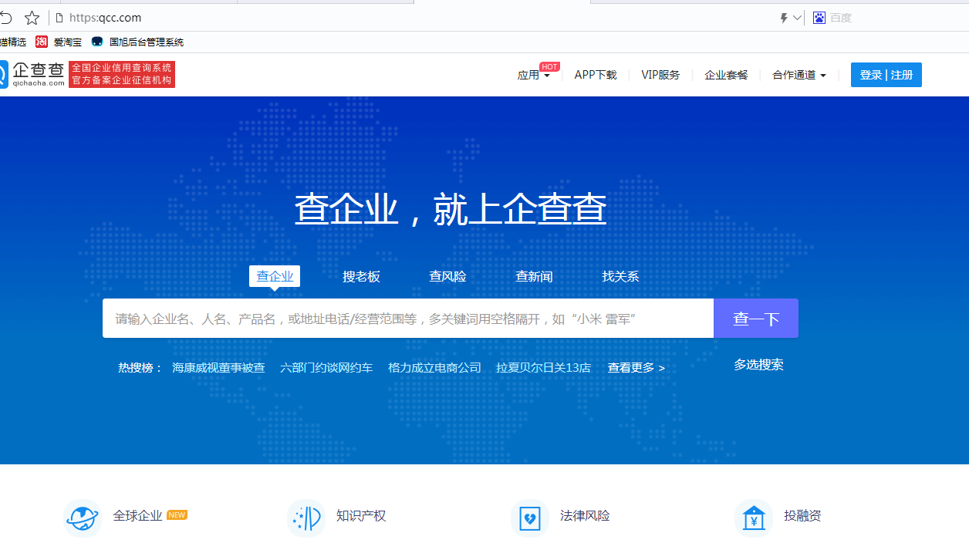Click the Qichacha logo
Viewport: 969px width, 560px height.
32,74
